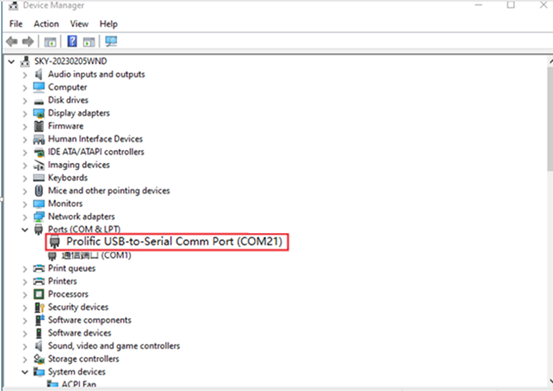Collapse the System devices node
The width and height of the screenshot is (553, 391).
click(25, 372)
